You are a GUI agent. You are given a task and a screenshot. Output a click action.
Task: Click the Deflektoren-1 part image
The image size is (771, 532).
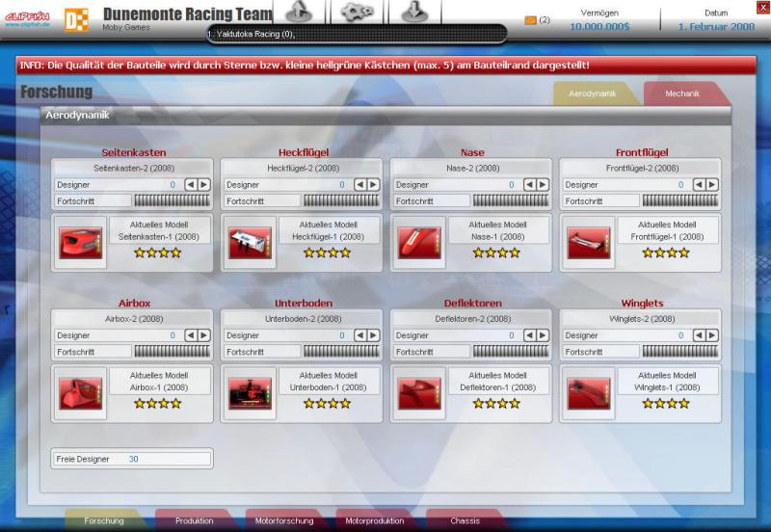[419, 393]
